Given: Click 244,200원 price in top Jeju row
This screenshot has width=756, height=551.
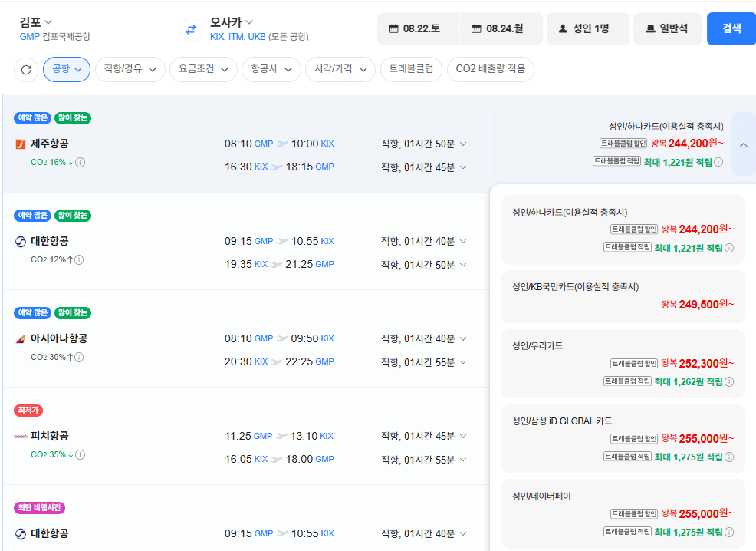Looking at the screenshot, I should point(695,144).
